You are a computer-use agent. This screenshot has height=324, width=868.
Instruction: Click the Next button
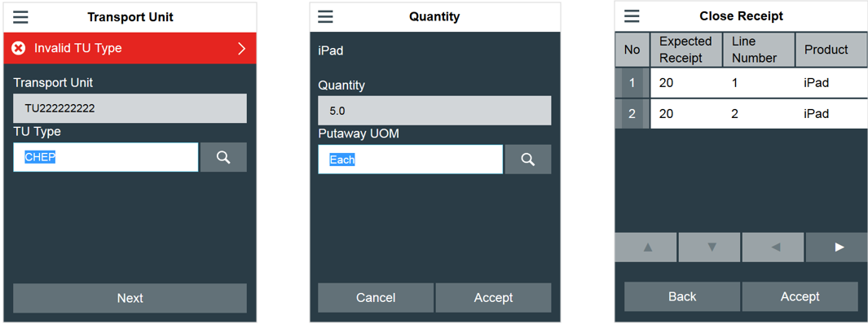coord(130,298)
